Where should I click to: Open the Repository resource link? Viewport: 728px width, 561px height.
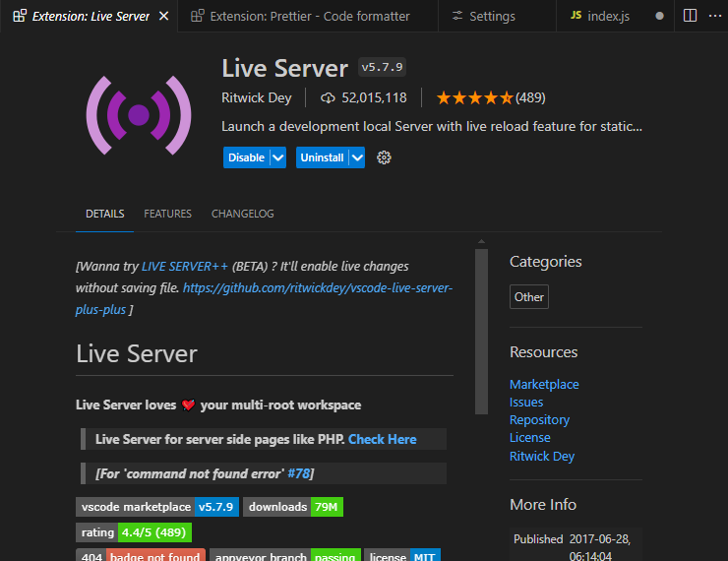539,420
